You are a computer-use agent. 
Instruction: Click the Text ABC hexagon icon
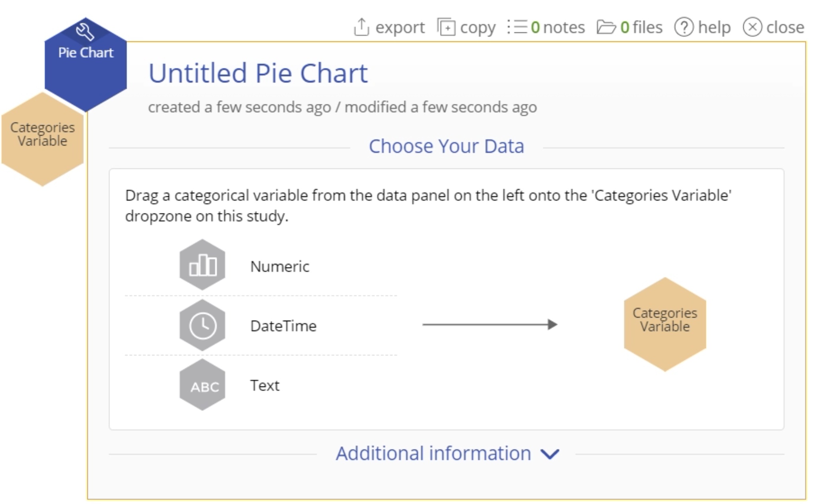[202, 385]
